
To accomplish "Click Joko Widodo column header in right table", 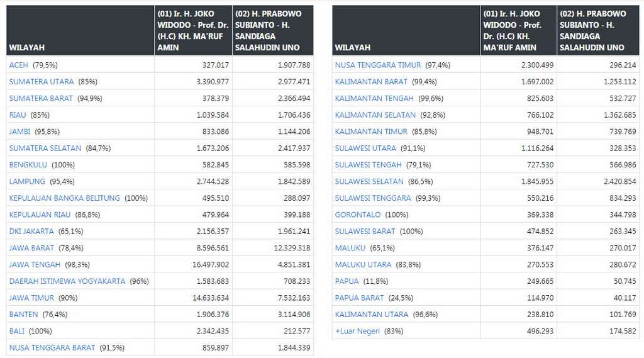I will [x=518, y=30].
